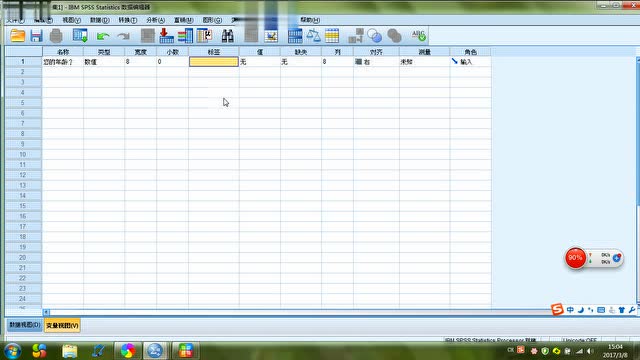This screenshot has height=360, width=640.
Task: Open the Sogou skin shirt icon
Action: pyautogui.click(x=622, y=310)
